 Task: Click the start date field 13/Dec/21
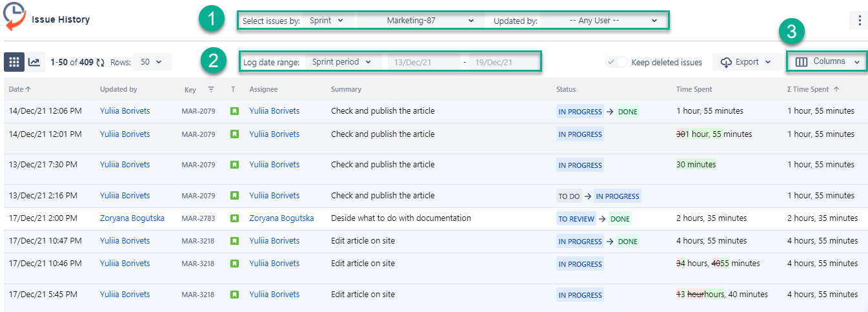coord(424,62)
